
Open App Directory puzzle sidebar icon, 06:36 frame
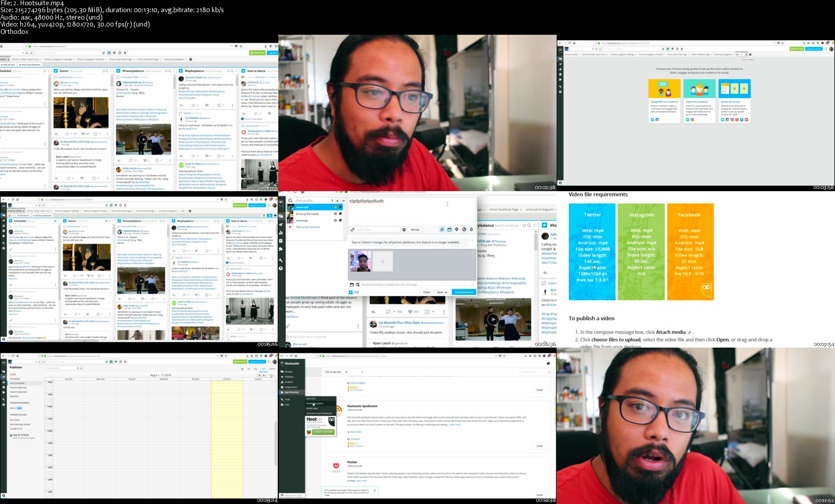[281, 249]
